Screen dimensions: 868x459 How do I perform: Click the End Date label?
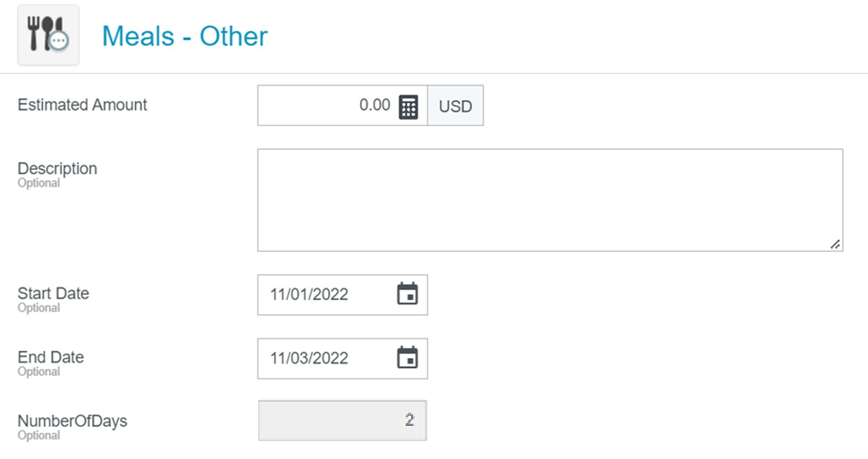pyautogui.click(x=51, y=356)
